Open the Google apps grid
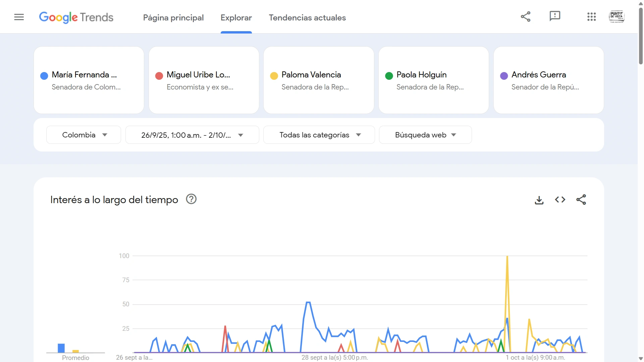The image size is (644, 362). tap(591, 17)
